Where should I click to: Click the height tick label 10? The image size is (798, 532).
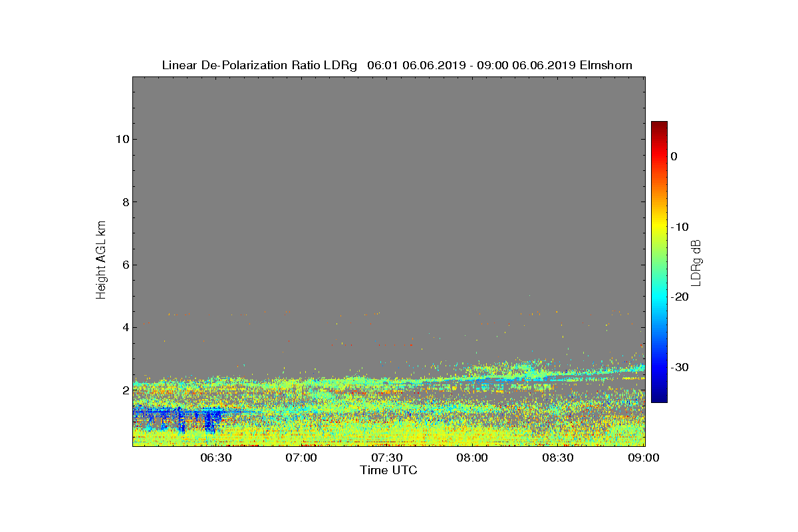[121, 139]
